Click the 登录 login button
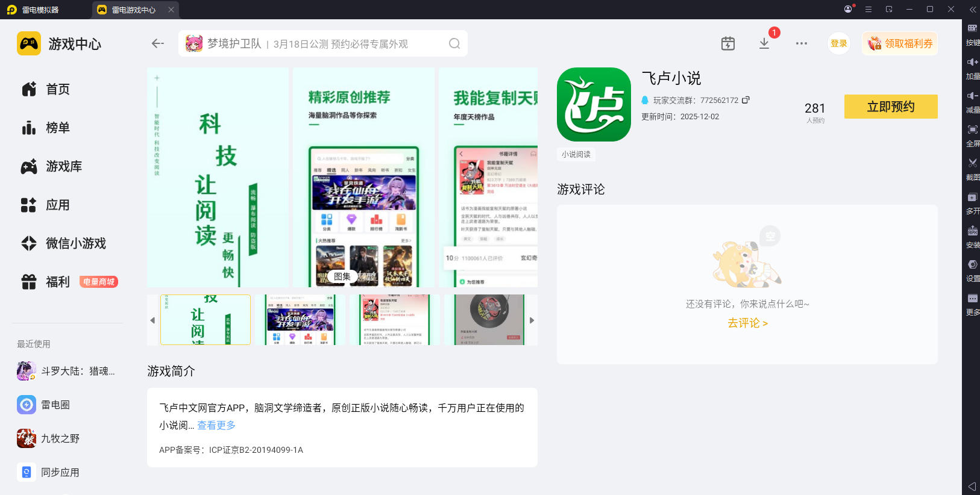 point(839,43)
